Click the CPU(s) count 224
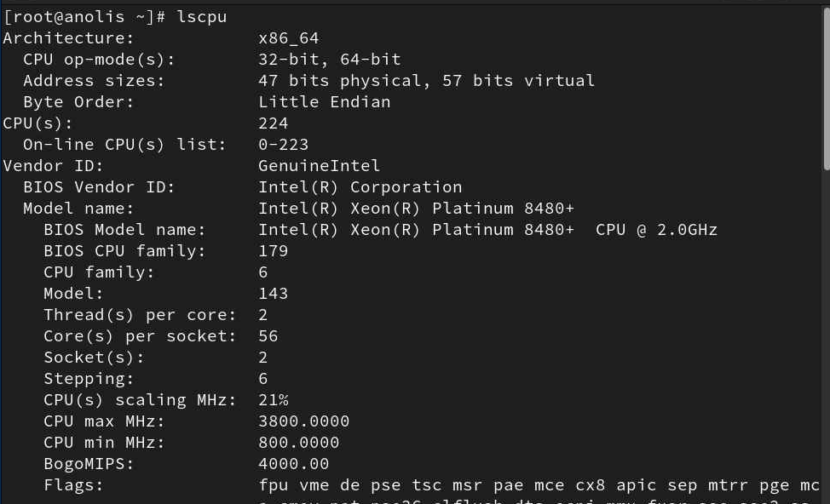Image resolution: width=830 pixels, height=504 pixels. (273, 123)
